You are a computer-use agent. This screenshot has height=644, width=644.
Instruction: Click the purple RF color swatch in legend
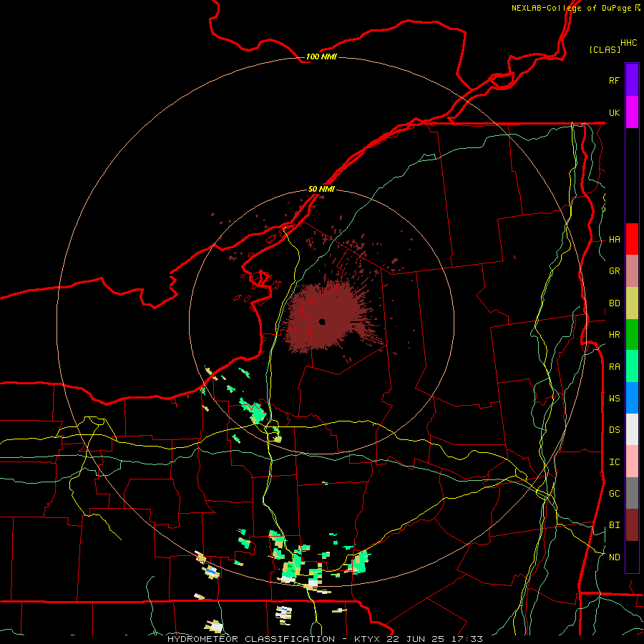click(x=632, y=80)
